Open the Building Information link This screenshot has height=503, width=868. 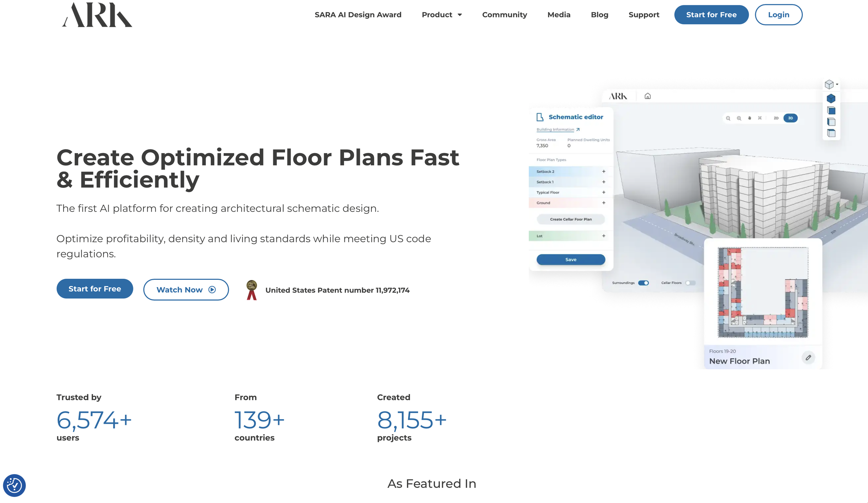(x=555, y=129)
